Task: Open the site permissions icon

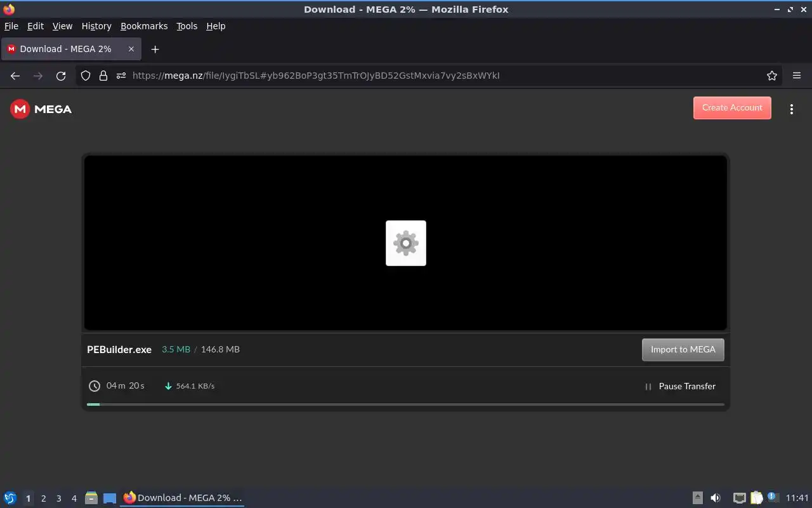Action: tap(121, 76)
